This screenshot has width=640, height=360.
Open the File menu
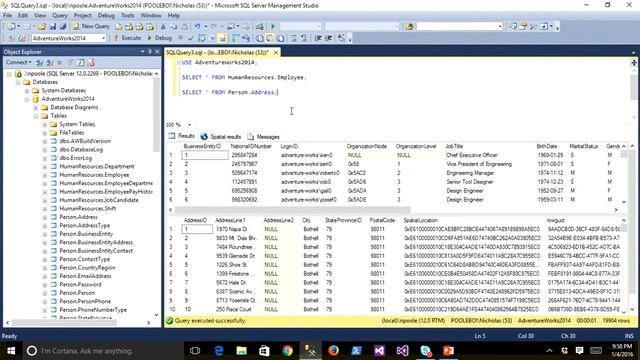7,15
